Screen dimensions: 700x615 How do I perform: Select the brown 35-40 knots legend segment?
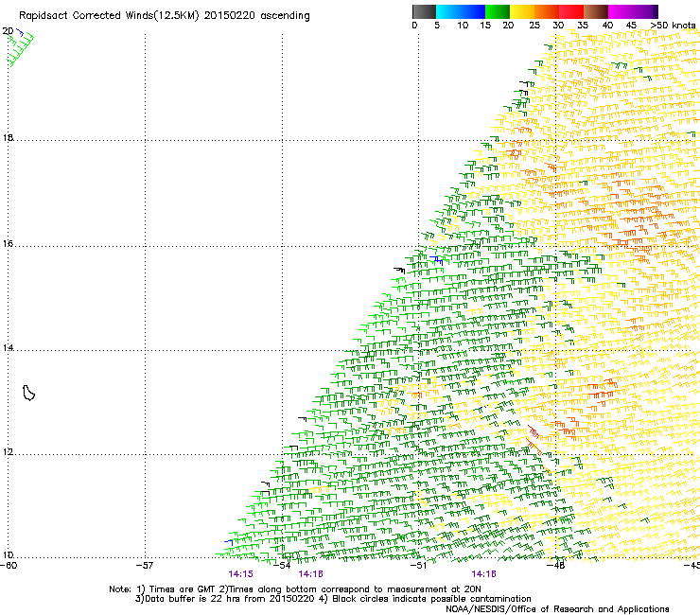coord(596,11)
